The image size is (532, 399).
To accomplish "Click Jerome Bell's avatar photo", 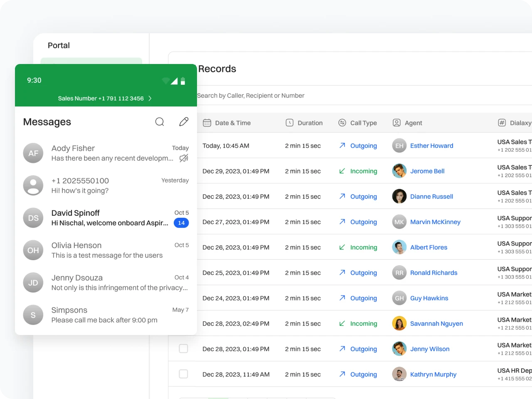I will (x=399, y=171).
